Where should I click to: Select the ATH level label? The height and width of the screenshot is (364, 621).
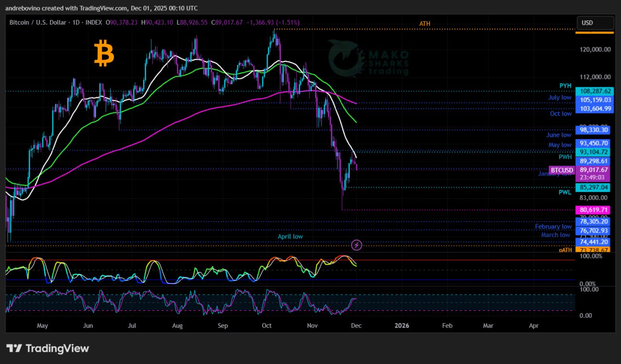click(x=425, y=24)
